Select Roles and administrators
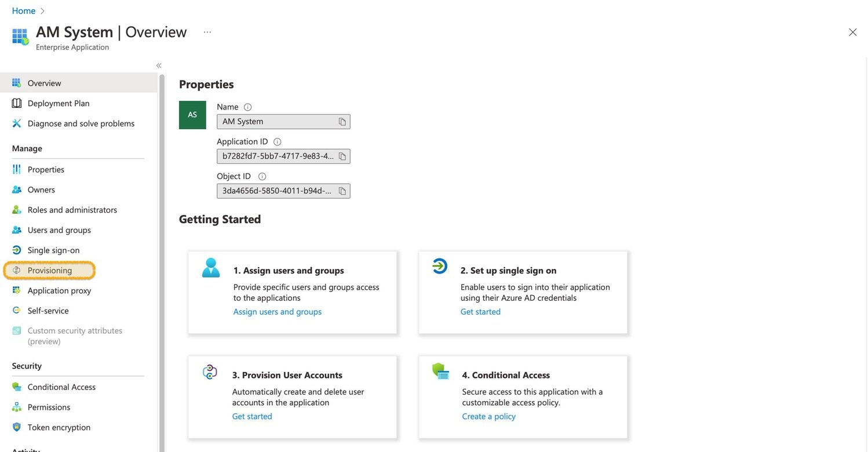Viewport: 868px width, 452px height. (x=72, y=209)
